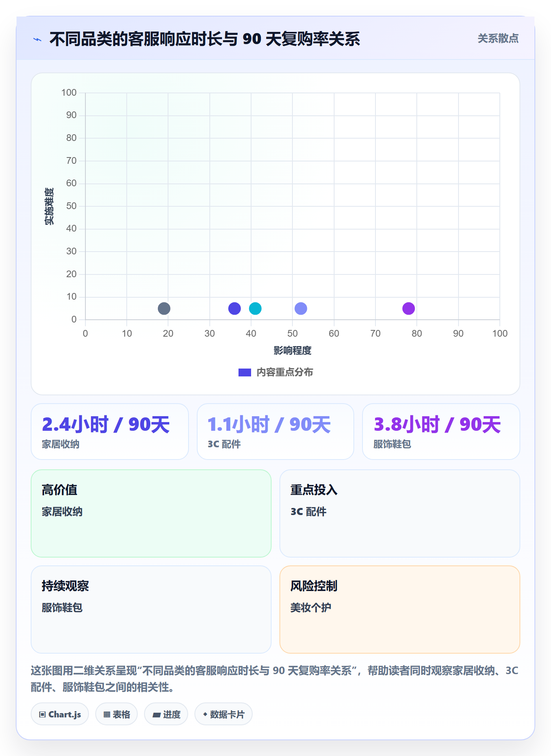Select the violet scatter point near 78
551x756 pixels.
point(409,308)
